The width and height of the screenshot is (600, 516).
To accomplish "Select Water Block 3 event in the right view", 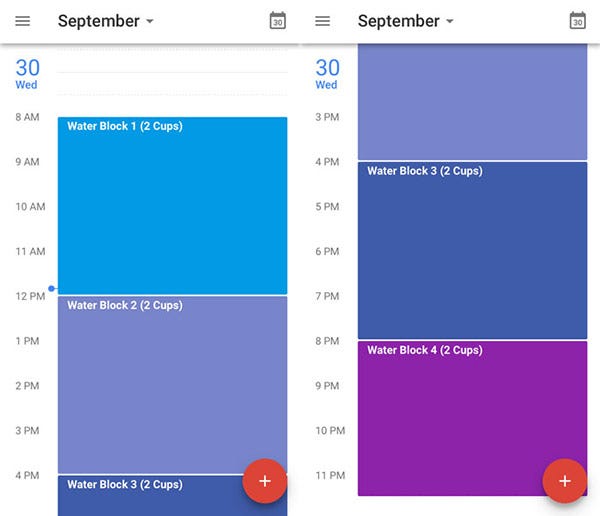I will [x=472, y=250].
